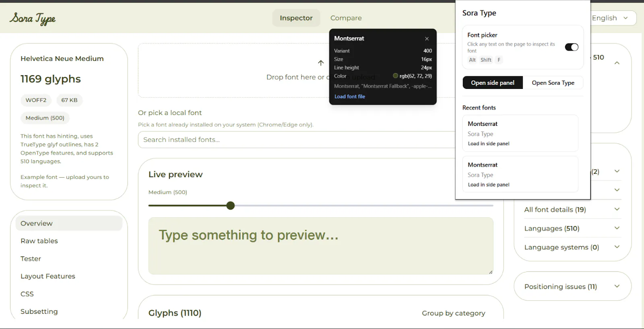
Task: Click the Open side panel button
Action: click(493, 82)
